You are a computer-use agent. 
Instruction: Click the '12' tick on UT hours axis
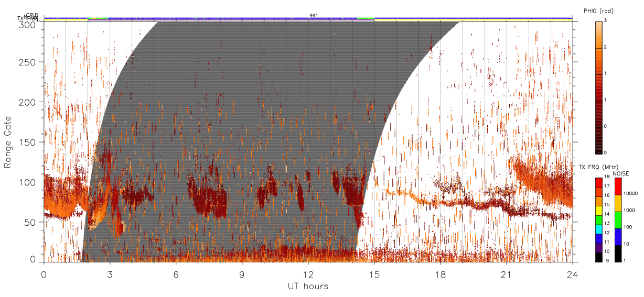(308, 274)
